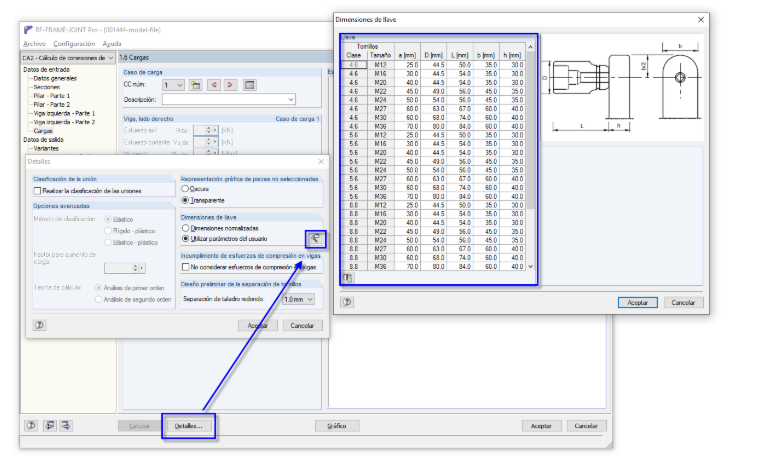Open Separación de taladro redondo 1.0 mm dropdown
This screenshot has width=760, height=456.
click(310, 299)
